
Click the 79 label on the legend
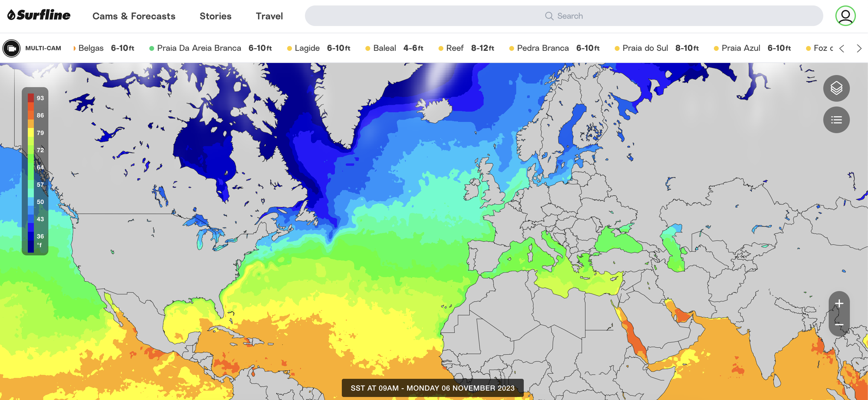coord(40,133)
